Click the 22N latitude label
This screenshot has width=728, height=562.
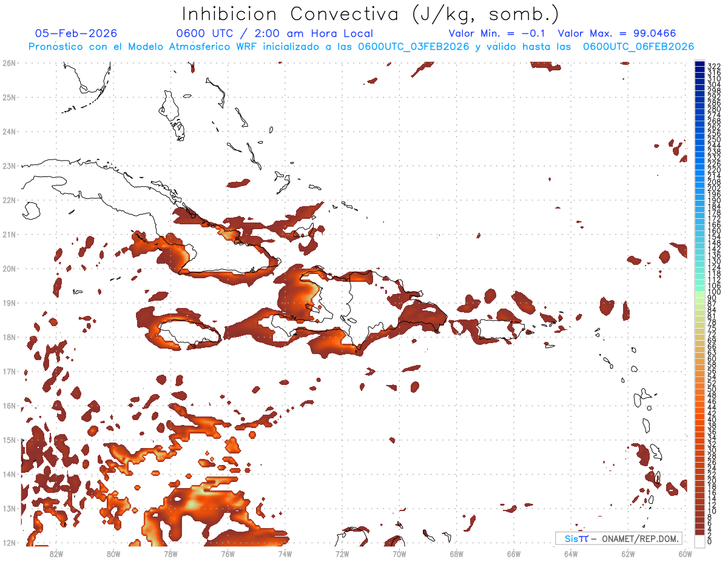click(9, 200)
